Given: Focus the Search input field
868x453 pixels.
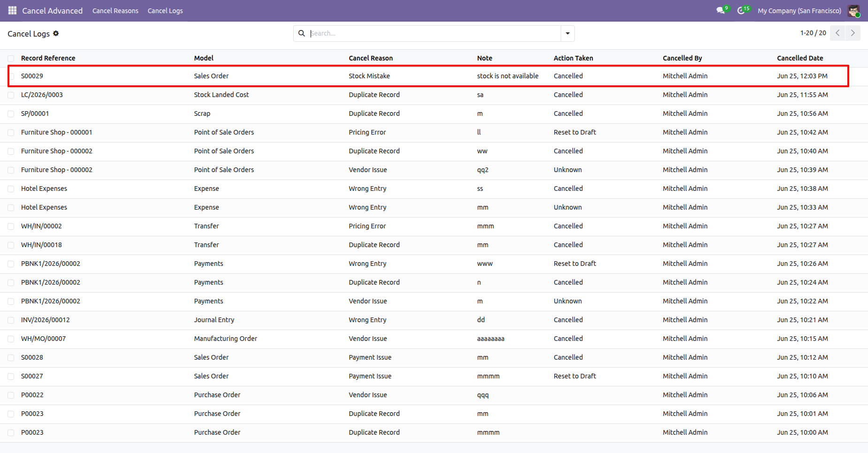Looking at the screenshot, I should tap(434, 33).
